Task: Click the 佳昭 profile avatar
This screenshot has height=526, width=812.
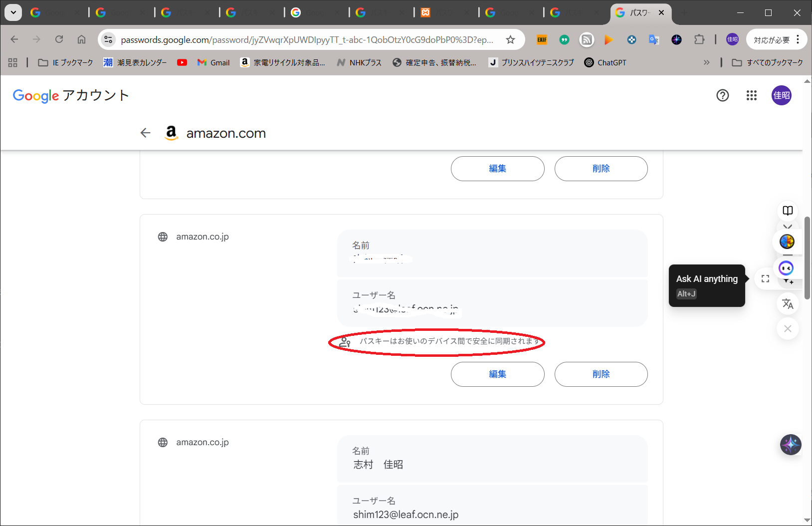Action: [781, 95]
